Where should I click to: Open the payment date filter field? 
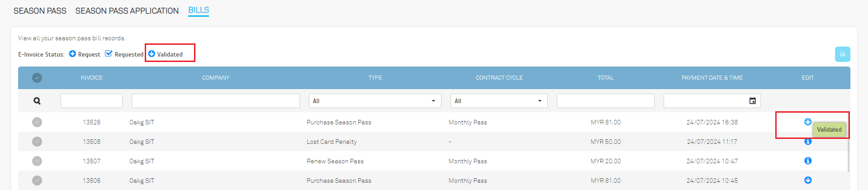[712, 101]
